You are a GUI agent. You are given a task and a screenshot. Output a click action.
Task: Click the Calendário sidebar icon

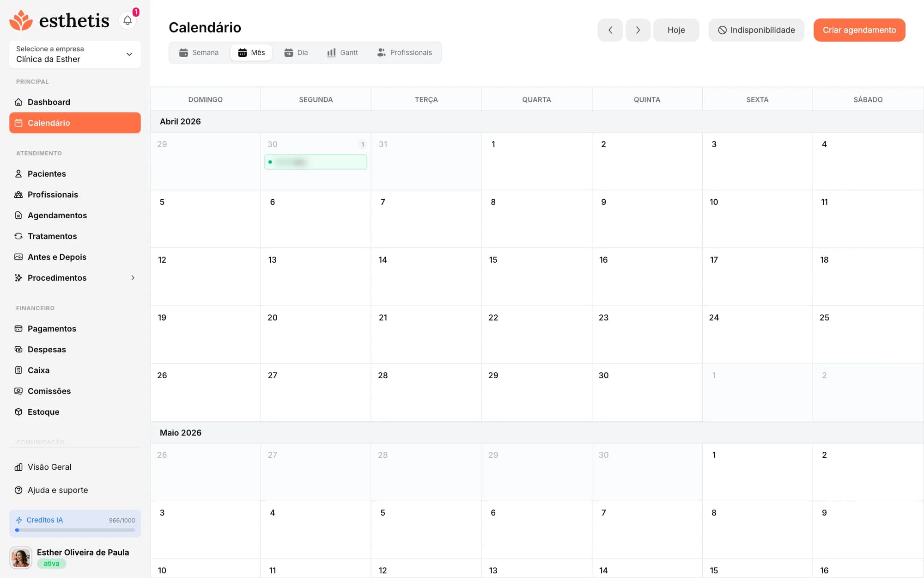click(18, 123)
